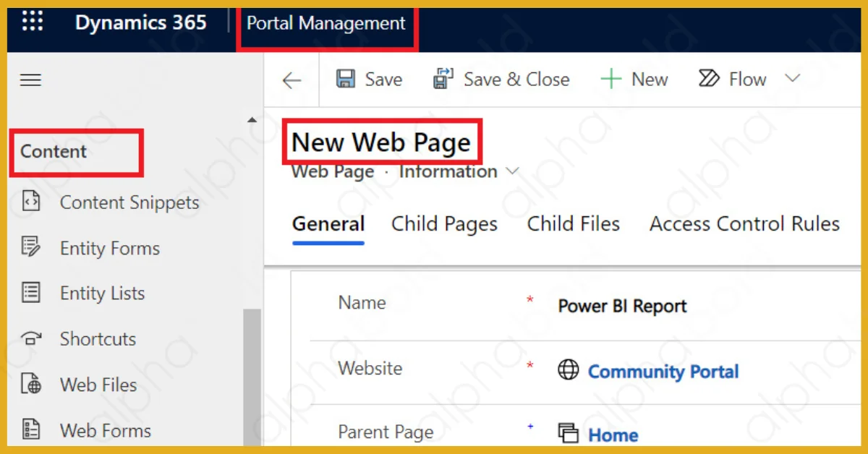
Task: Collapse the hamburger navigation menu
Action: coord(30,80)
